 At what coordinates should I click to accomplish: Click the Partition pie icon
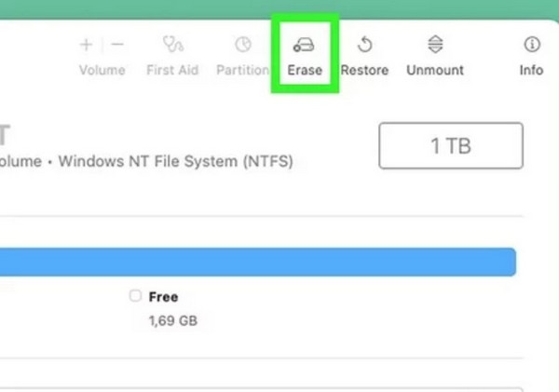243,45
